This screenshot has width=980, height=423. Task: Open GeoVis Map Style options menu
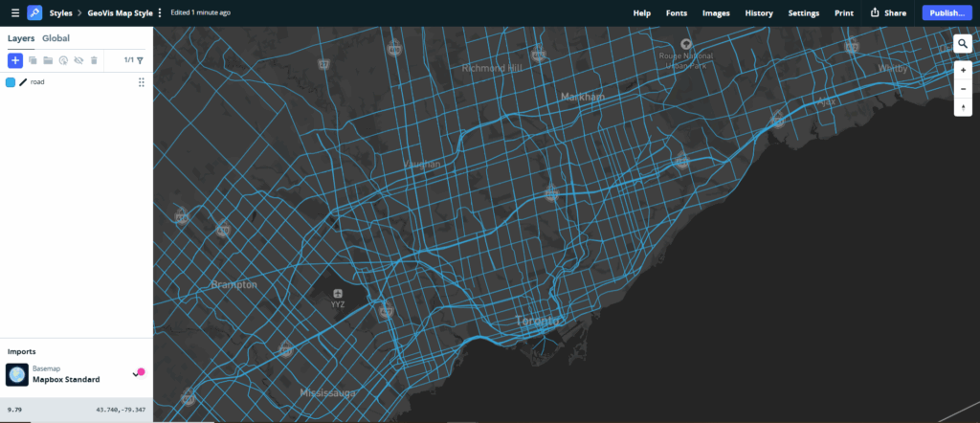coord(160,13)
